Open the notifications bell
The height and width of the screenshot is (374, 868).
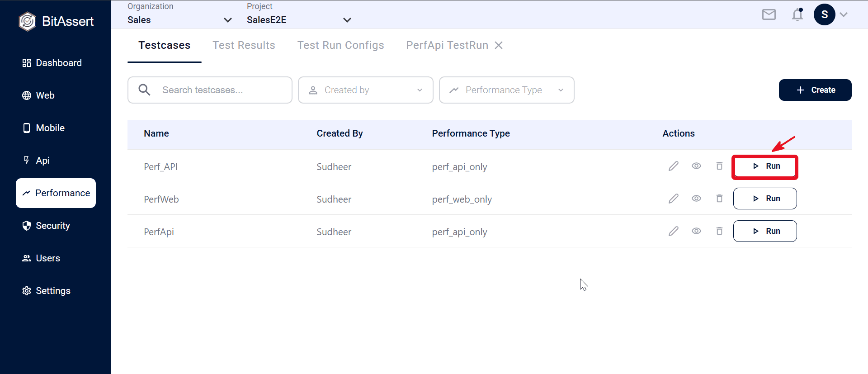click(x=797, y=14)
